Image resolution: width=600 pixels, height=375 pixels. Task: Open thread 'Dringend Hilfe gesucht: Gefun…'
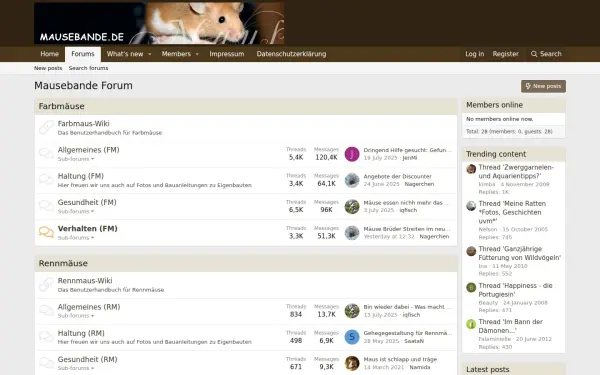(x=408, y=150)
